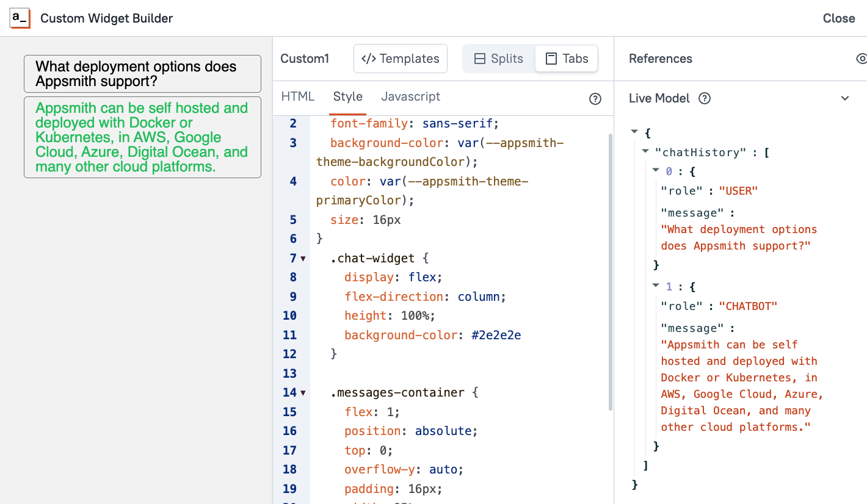Image resolution: width=867 pixels, height=504 pixels.
Task: Close the Custom Widget Builder
Action: pyautogui.click(x=839, y=18)
